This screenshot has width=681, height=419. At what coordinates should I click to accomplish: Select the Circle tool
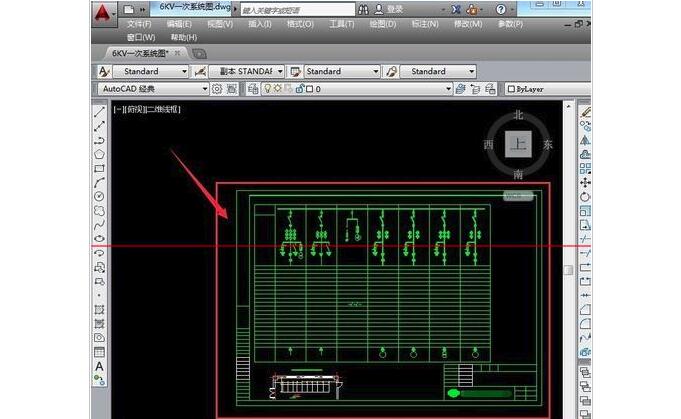click(99, 196)
